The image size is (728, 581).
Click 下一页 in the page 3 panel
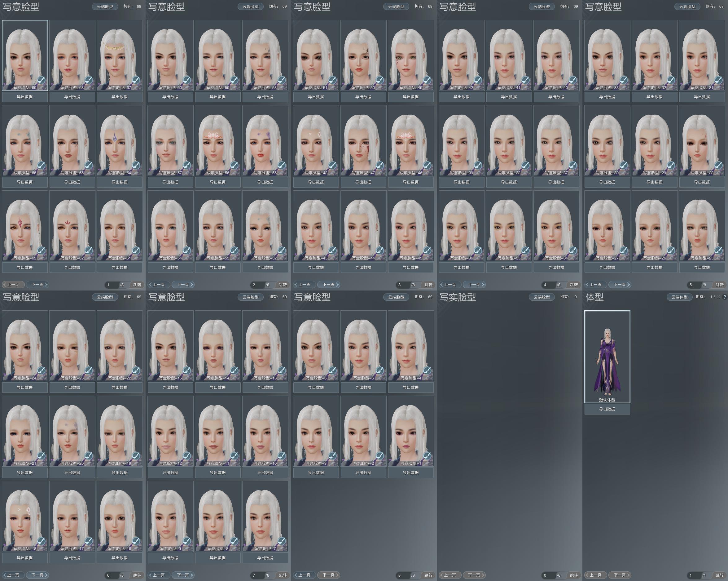(x=329, y=285)
